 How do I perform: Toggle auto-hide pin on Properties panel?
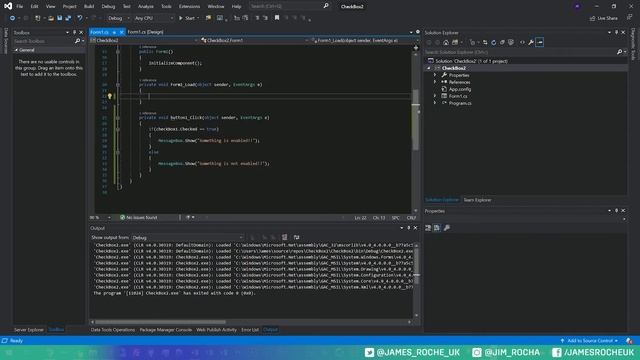pyautogui.click(x=616, y=211)
